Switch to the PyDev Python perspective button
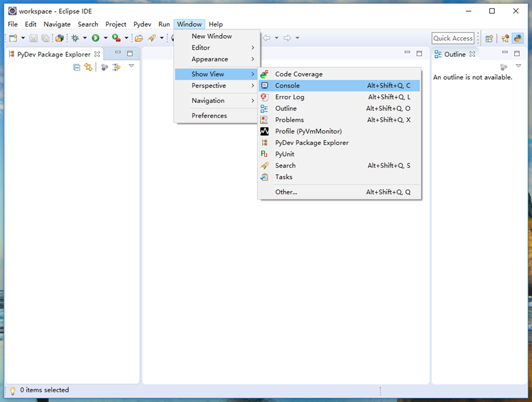Screen dimensions: 532x402 (518, 38)
